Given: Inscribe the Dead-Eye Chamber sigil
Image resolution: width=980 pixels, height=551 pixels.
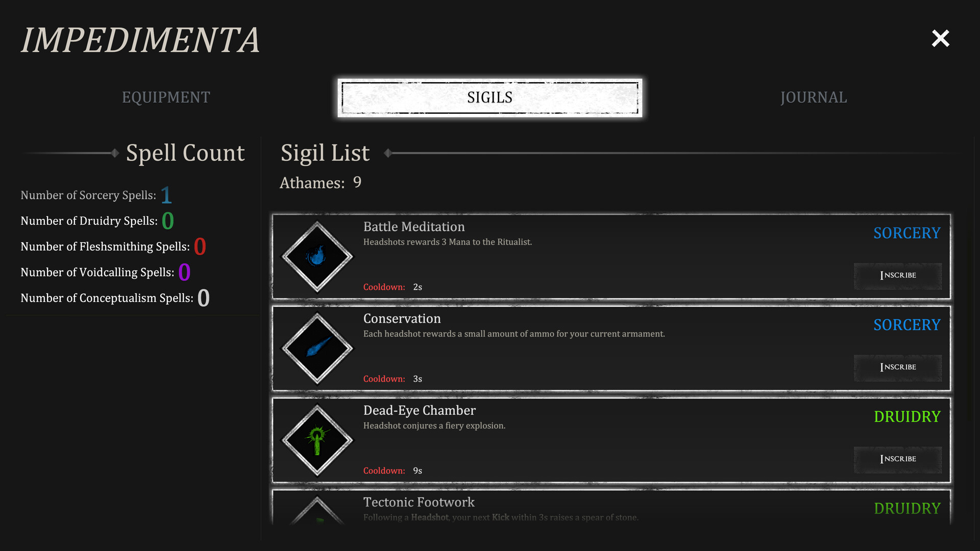Looking at the screenshot, I should pyautogui.click(x=898, y=459).
